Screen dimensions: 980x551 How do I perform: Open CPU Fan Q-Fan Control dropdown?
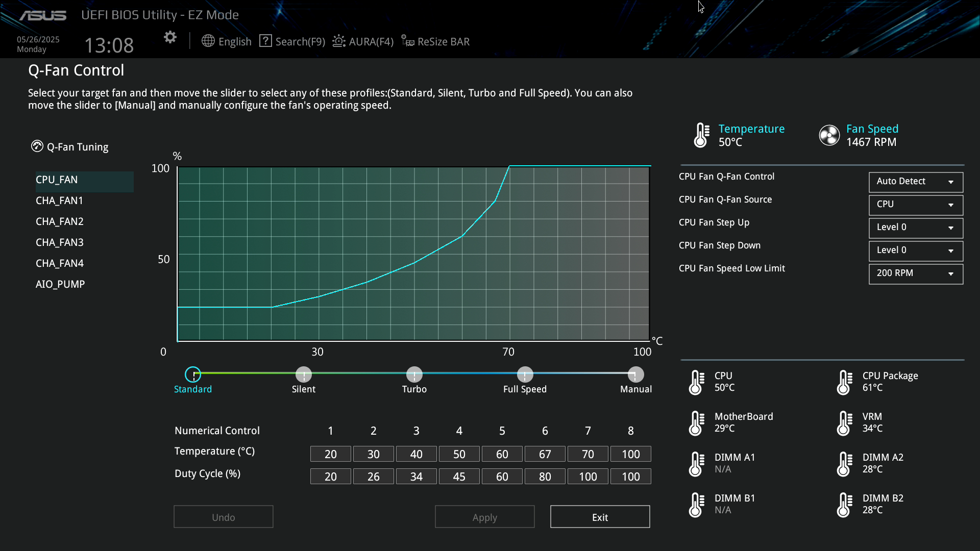916,182
